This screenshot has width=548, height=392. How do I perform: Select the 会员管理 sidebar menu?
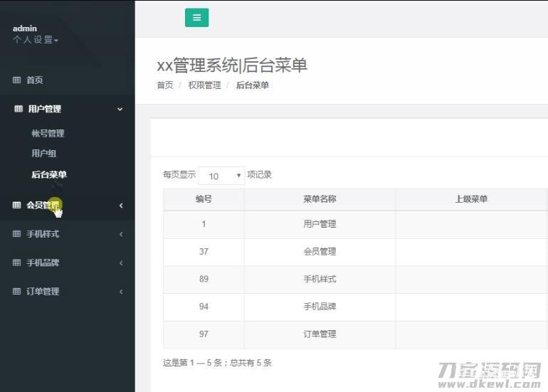pos(43,205)
